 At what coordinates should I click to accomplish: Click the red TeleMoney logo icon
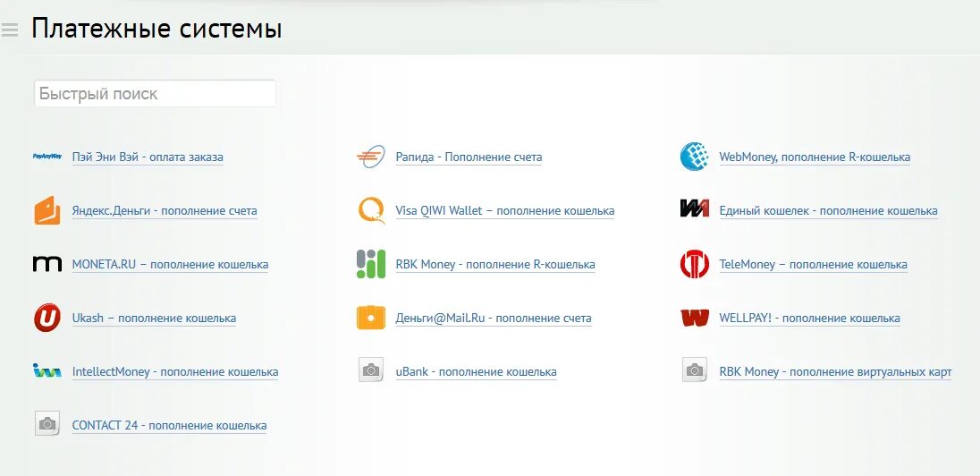(x=695, y=264)
